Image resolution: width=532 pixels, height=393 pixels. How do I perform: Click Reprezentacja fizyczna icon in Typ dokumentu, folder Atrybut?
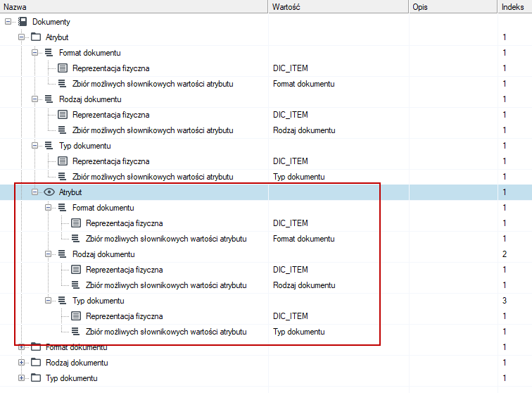[x=63, y=161]
